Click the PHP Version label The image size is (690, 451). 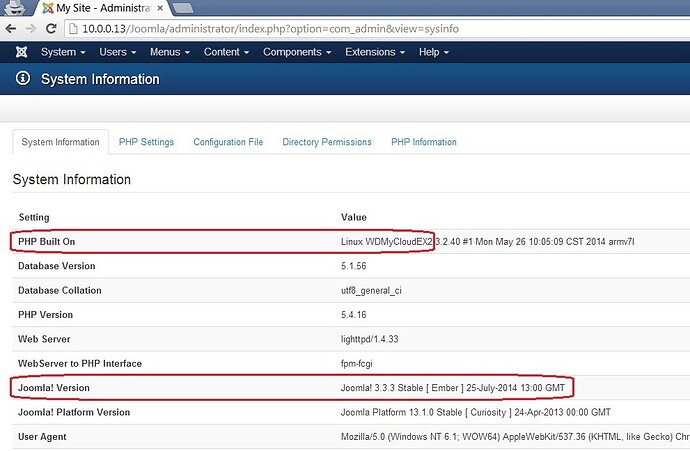tap(45, 315)
